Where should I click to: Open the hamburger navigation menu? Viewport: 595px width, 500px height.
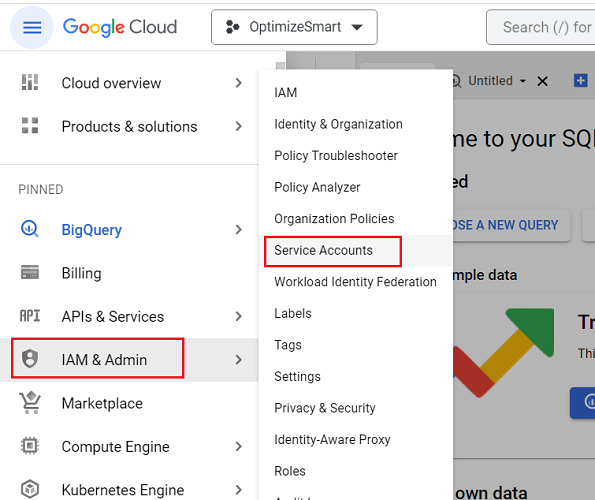[32, 27]
